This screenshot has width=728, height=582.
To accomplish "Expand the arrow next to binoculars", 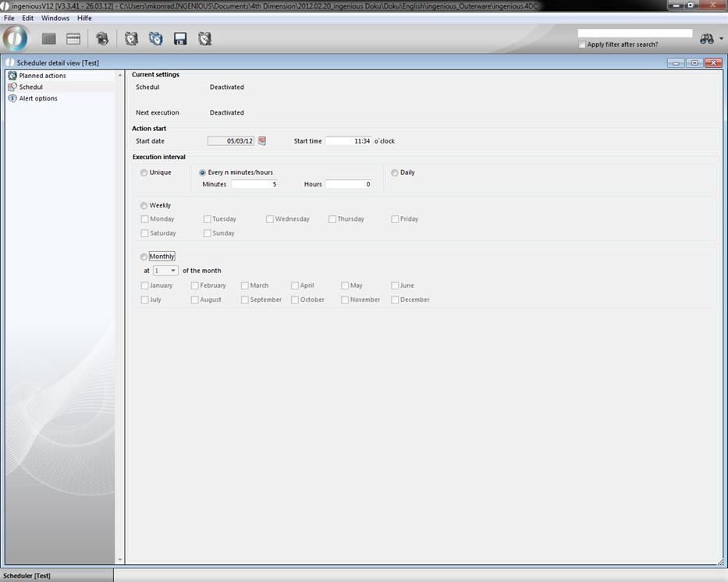I will pyautogui.click(x=721, y=39).
